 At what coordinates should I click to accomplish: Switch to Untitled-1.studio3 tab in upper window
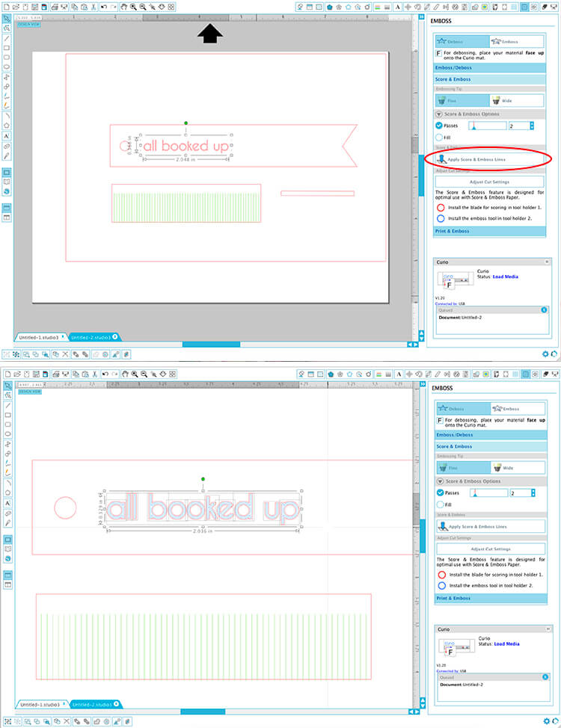pos(41,337)
